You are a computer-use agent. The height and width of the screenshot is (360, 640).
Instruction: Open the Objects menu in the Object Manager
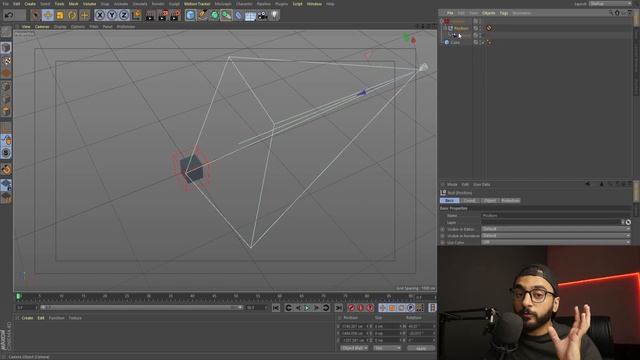[489, 13]
